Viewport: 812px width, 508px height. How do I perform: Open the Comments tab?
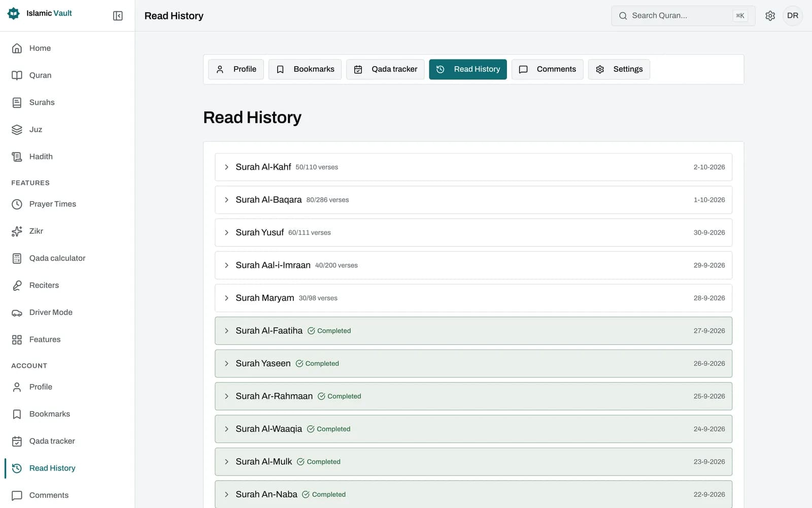[547, 69]
